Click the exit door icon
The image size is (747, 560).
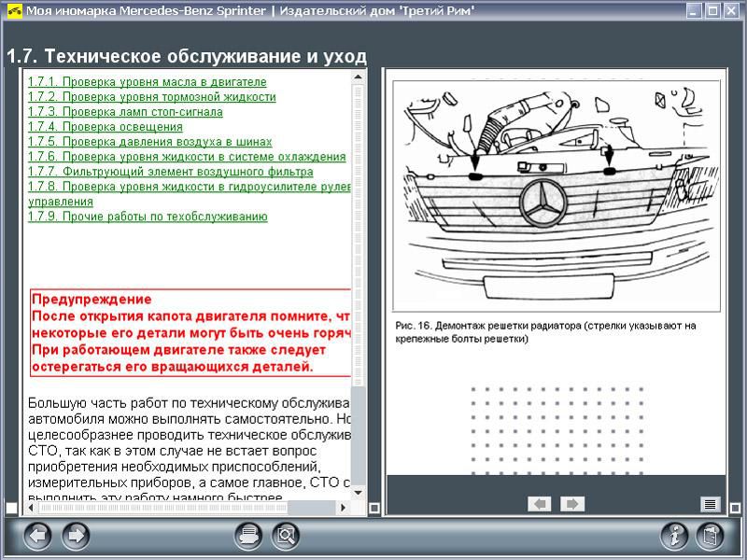pos(712,536)
